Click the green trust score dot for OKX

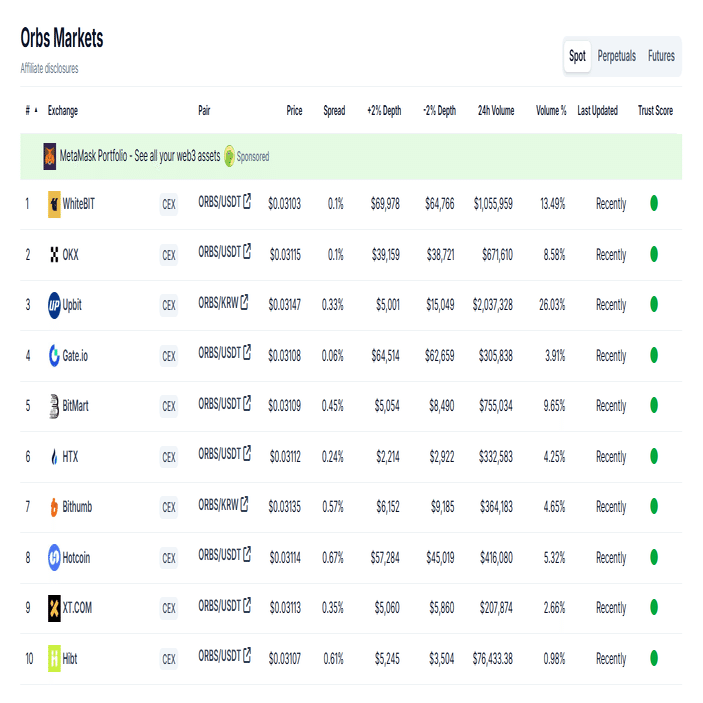tap(654, 255)
